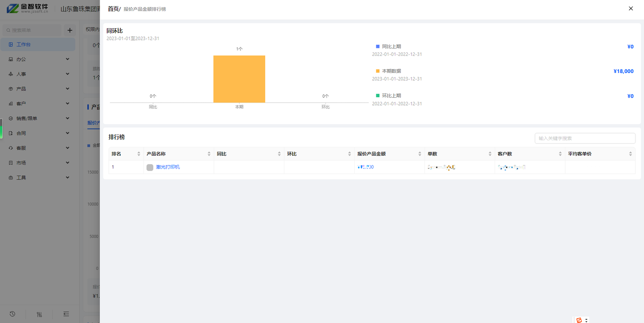The width and height of the screenshot is (644, 323).
Task: Expand the 工具 sidebar menu
Action: click(38, 177)
